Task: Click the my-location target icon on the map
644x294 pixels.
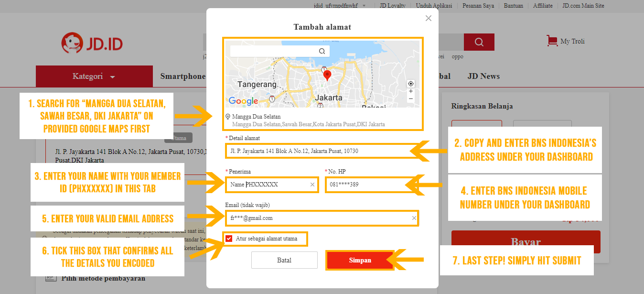Action: tap(411, 84)
